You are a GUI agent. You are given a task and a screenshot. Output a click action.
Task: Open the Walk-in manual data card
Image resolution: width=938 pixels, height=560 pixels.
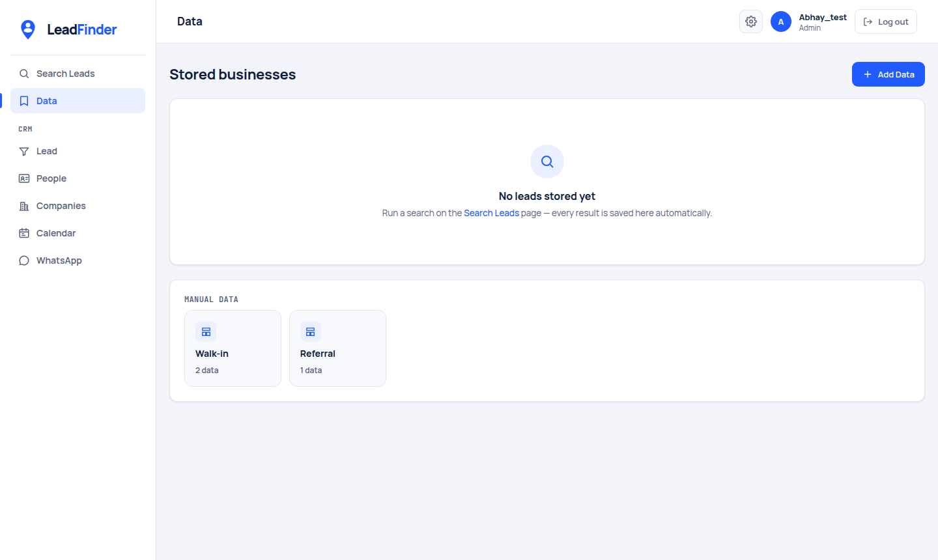(233, 348)
